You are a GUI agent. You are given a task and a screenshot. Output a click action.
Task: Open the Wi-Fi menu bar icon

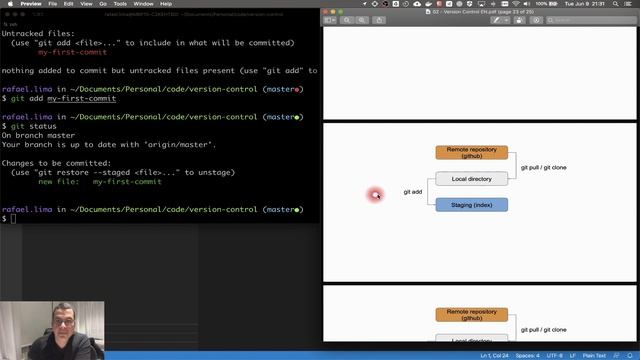(516, 4)
